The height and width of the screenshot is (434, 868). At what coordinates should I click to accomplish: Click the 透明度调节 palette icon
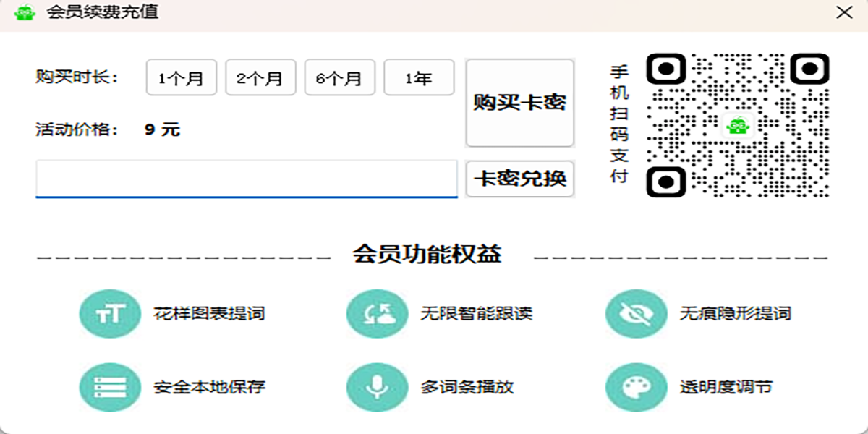tap(636, 388)
